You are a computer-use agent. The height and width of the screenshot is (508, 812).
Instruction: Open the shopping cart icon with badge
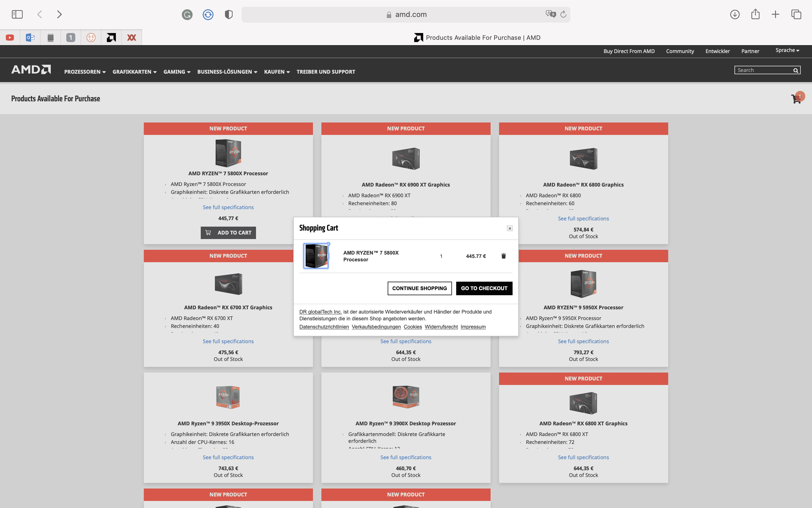(797, 98)
